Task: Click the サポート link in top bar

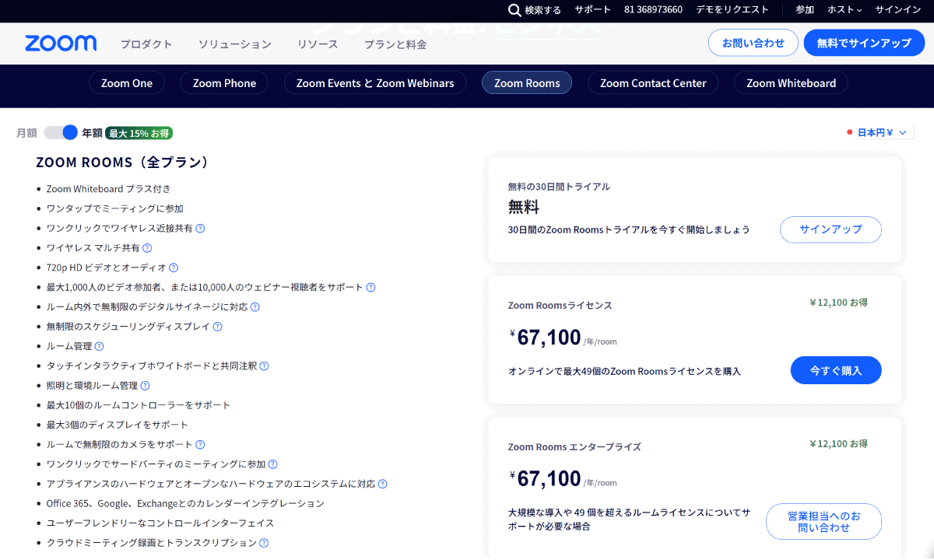Action: (593, 10)
